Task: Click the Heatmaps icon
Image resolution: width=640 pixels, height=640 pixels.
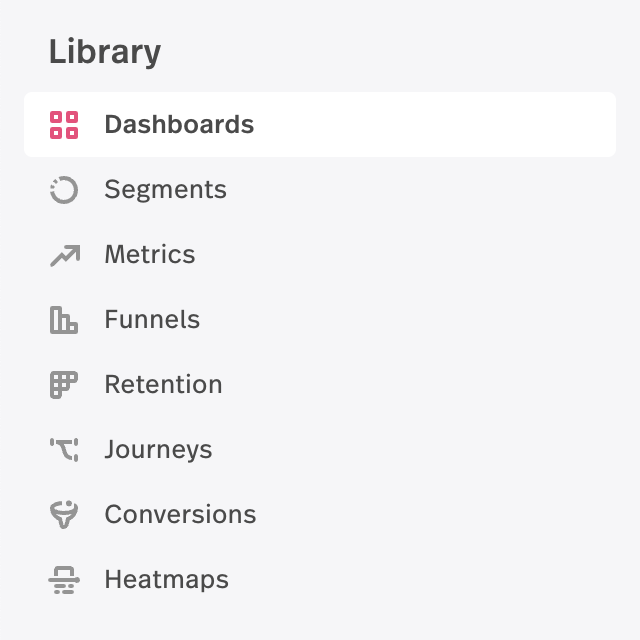Action: [64, 580]
